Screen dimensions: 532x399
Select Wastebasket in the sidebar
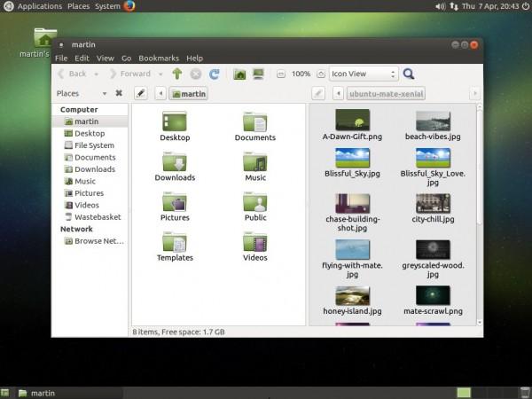(97, 216)
